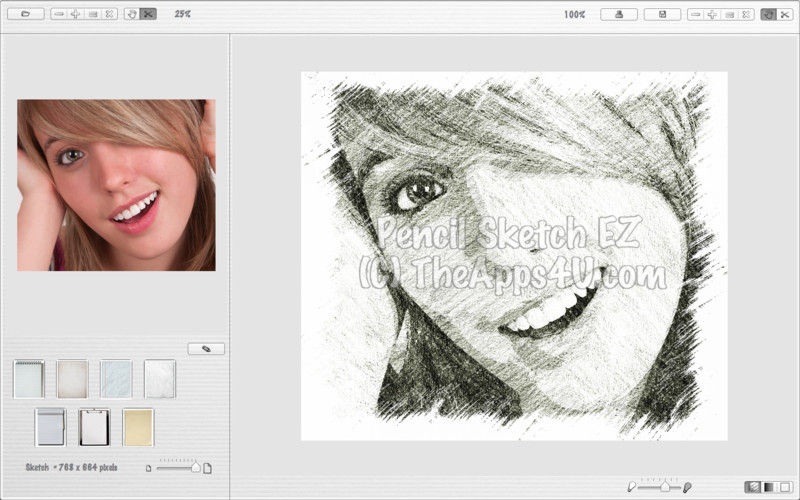Choose the blue legal pad texture
The image size is (800, 500).
(51, 427)
